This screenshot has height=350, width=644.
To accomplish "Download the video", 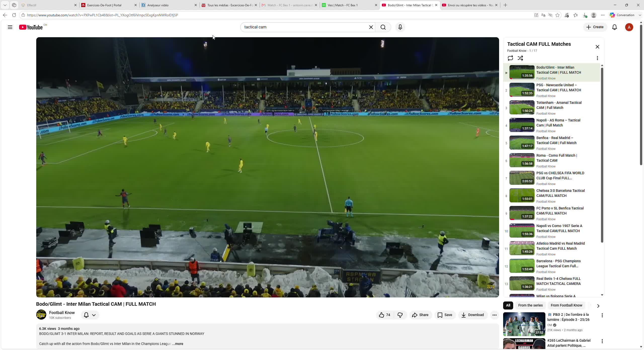I will click(473, 315).
